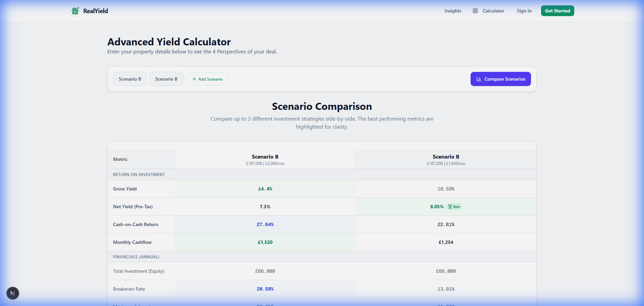The width and height of the screenshot is (644, 306).
Task: Click the Add Scenario button
Action: tap(207, 79)
